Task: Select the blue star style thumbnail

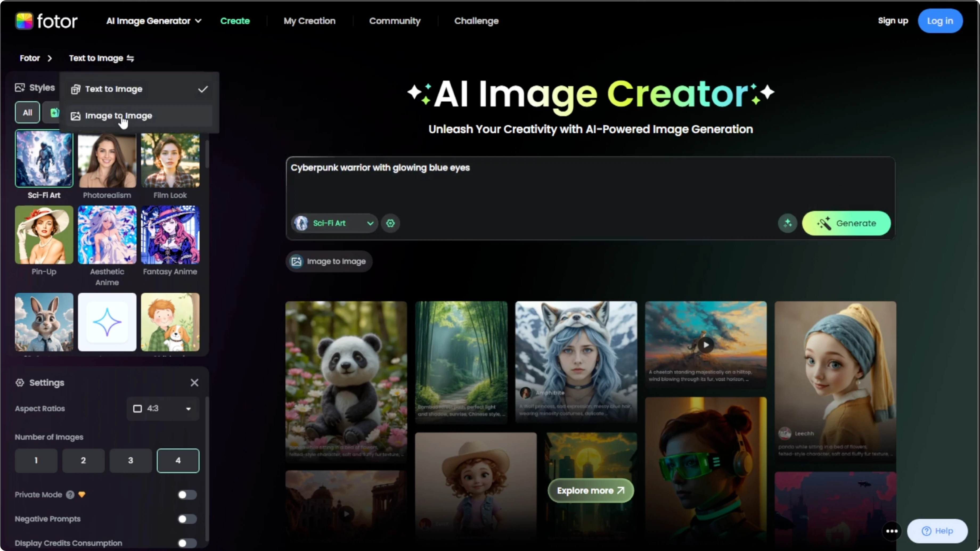Action: [x=107, y=322]
